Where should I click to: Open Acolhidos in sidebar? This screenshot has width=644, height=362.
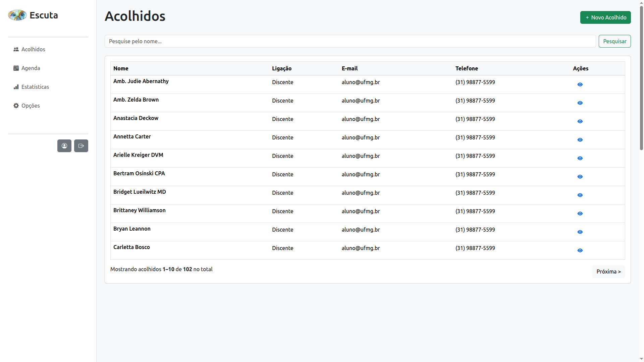(33, 49)
